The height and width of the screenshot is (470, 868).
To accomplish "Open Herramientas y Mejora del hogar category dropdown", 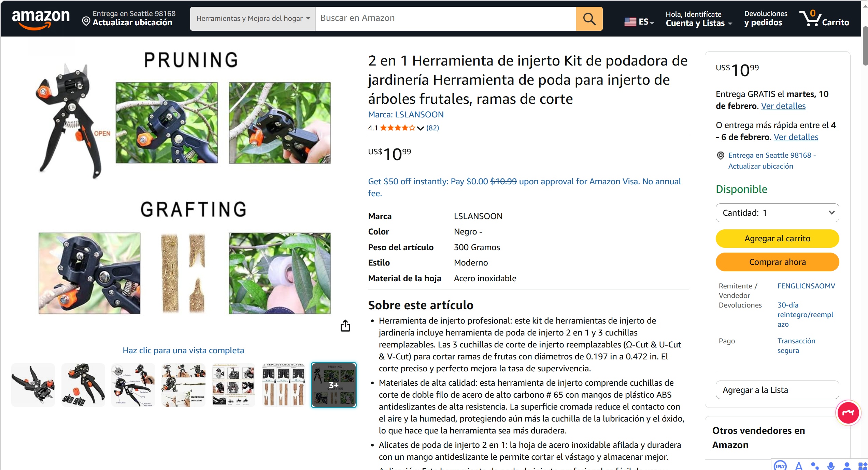I will [x=253, y=19].
